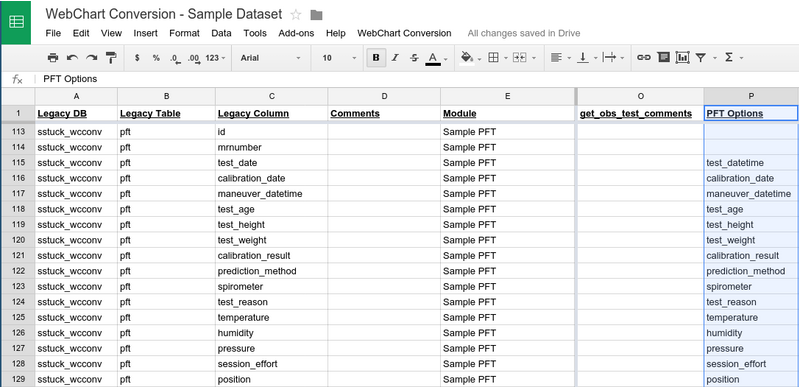
Task: Click the Filter funnel icon
Action: point(701,58)
